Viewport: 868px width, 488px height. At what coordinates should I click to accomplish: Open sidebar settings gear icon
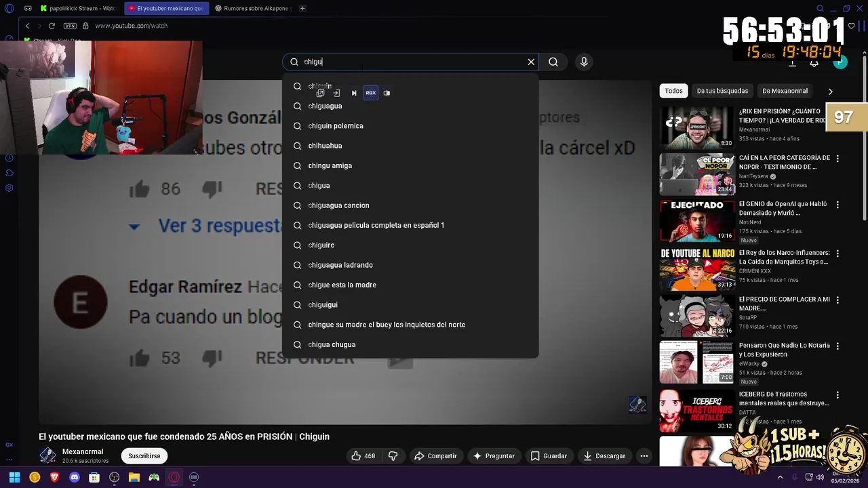tap(9, 188)
